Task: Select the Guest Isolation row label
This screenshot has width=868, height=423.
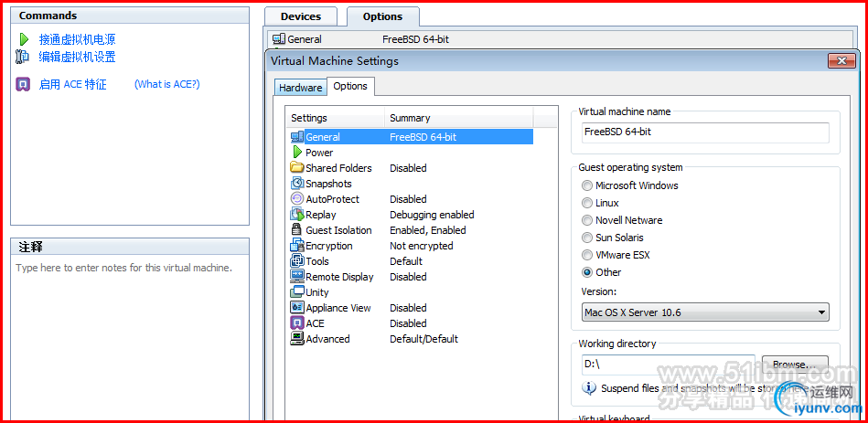Action: 338,230
